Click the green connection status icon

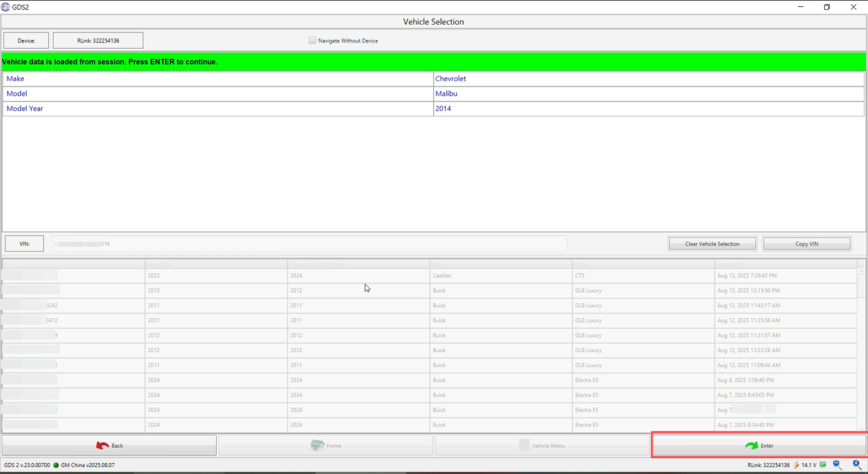click(x=823, y=465)
